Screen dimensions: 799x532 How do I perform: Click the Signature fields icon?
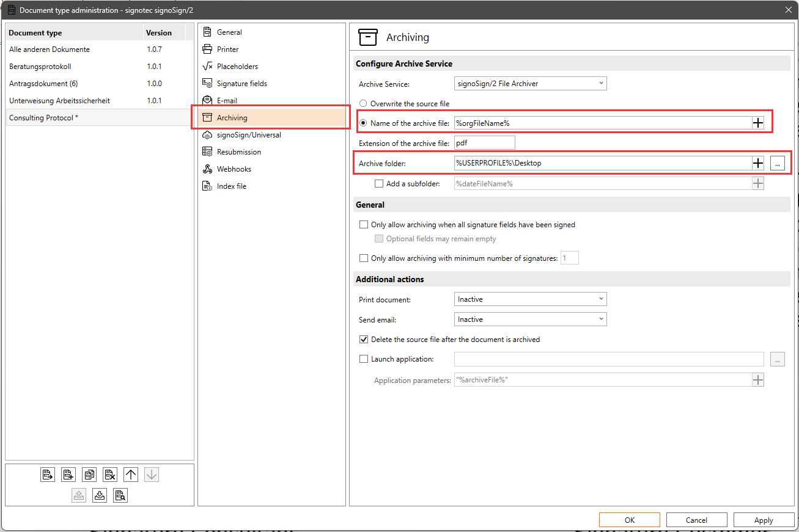(207, 84)
